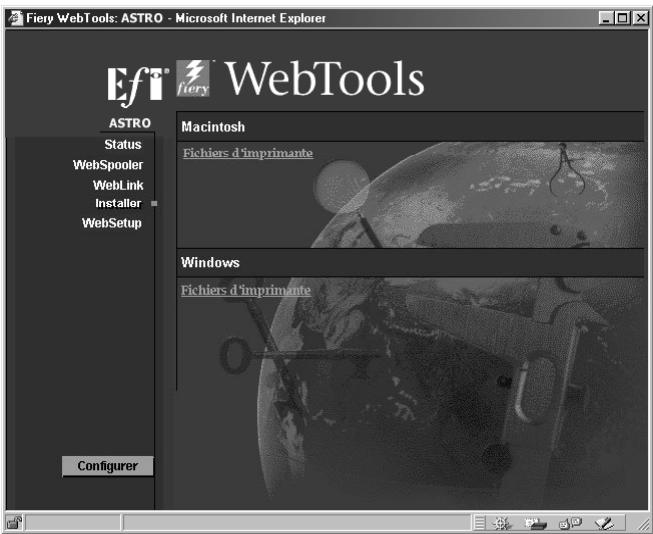Minimize the Internet Explorer window
653x534 pixels.
606,18
